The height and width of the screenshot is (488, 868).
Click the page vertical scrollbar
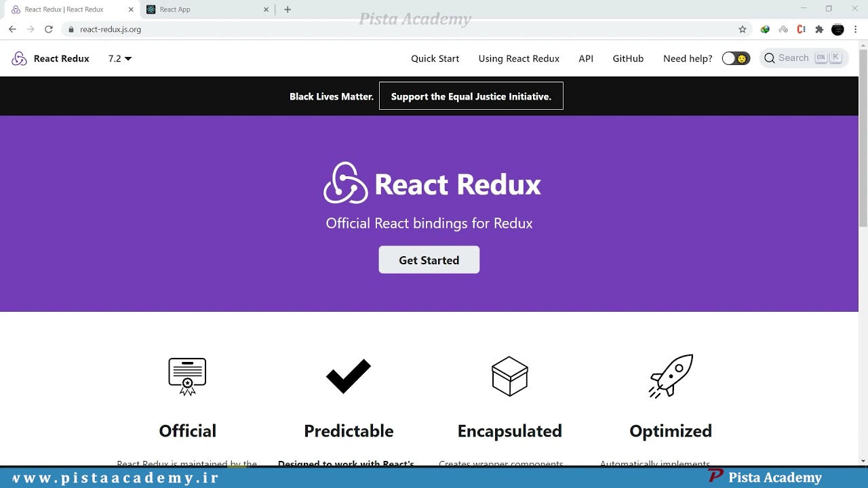[x=863, y=138]
